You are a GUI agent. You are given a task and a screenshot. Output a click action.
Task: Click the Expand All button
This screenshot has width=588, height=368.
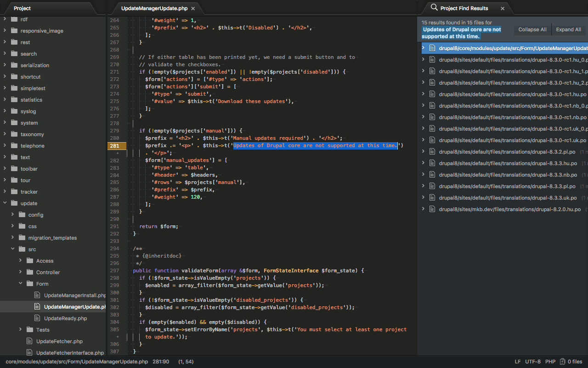[569, 29]
